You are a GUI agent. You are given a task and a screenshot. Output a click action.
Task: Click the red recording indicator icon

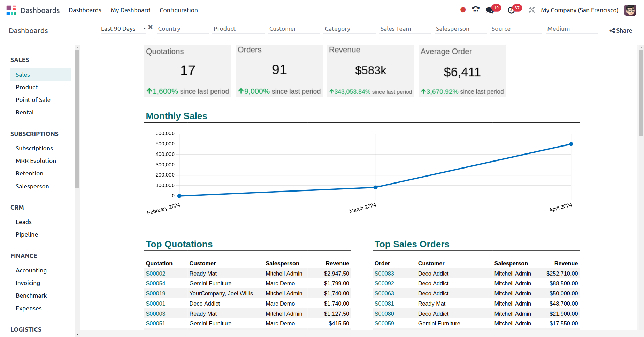463,10
